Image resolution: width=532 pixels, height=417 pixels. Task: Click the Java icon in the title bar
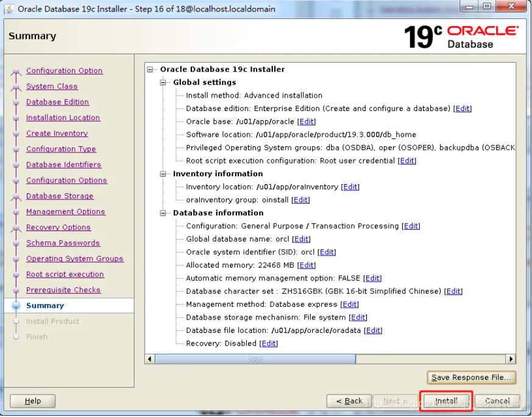click(9, 9)
